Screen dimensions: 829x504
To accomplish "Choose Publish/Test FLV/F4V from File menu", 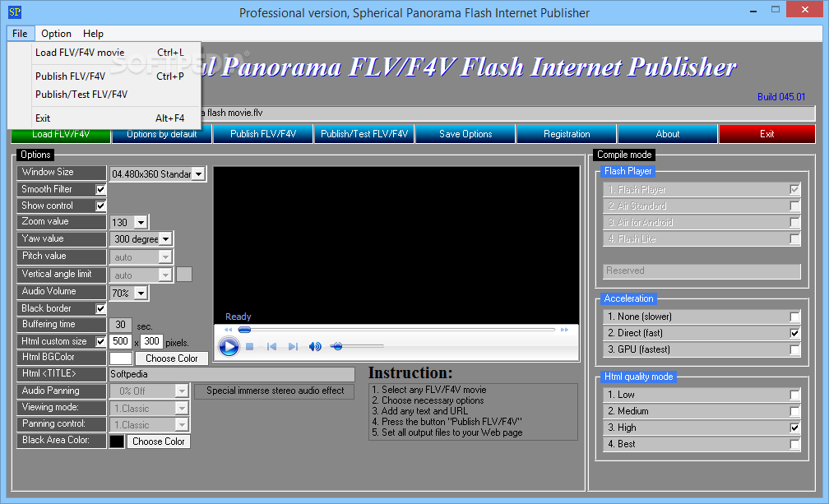I will [x=104, y=94].
